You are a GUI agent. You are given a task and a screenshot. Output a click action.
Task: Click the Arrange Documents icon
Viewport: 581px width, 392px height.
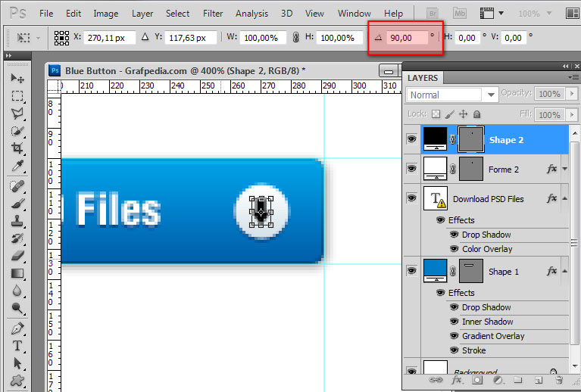pyautogui.click(x=573, y=14)
